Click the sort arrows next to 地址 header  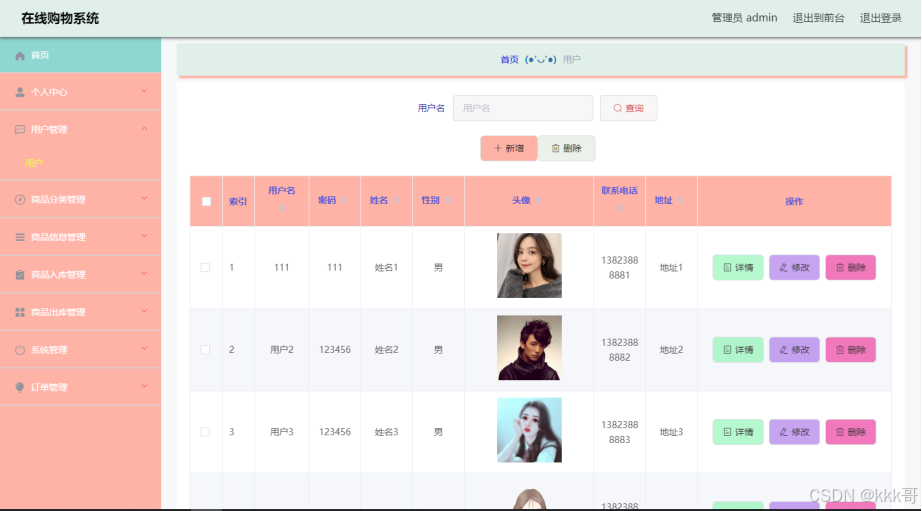680,201
